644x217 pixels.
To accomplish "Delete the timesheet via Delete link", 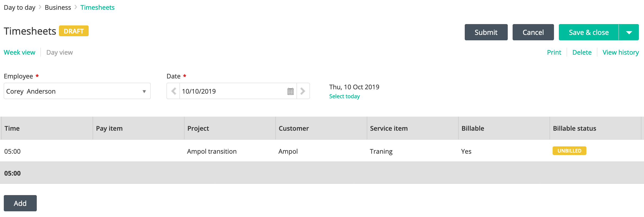I will [x=582, y=52].
